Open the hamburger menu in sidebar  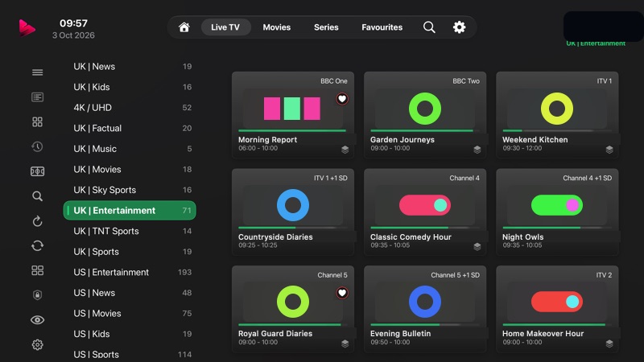37,72
